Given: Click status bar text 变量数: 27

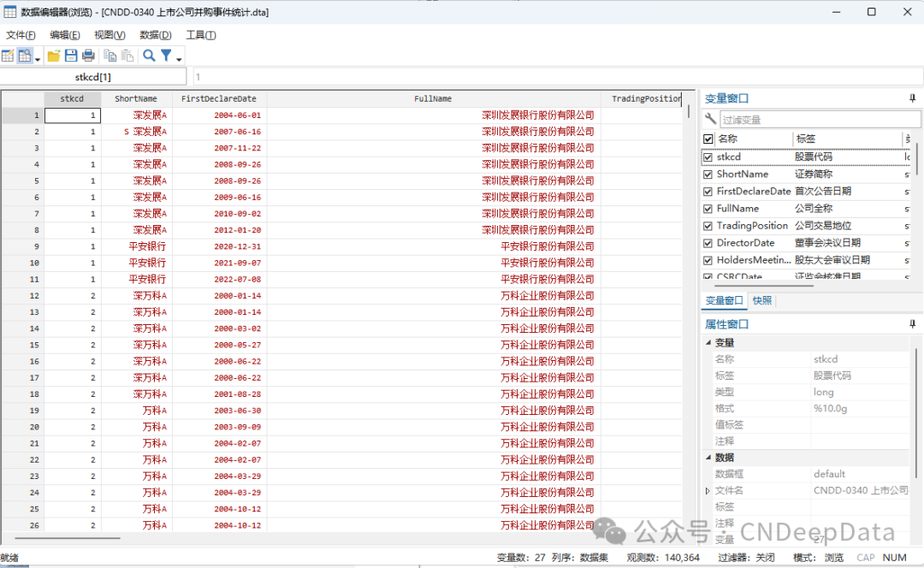Looking at the screenshot, I should [x=521, y=558].
